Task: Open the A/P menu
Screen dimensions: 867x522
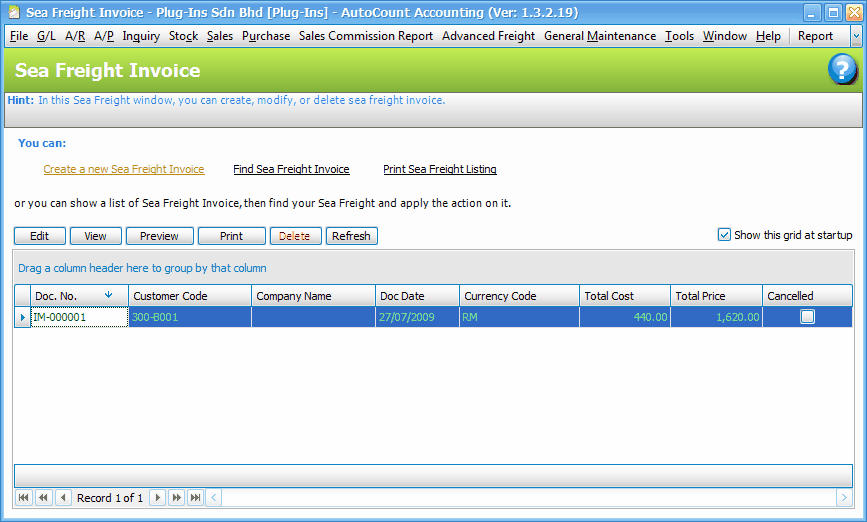Action: [x=104, y=36]
